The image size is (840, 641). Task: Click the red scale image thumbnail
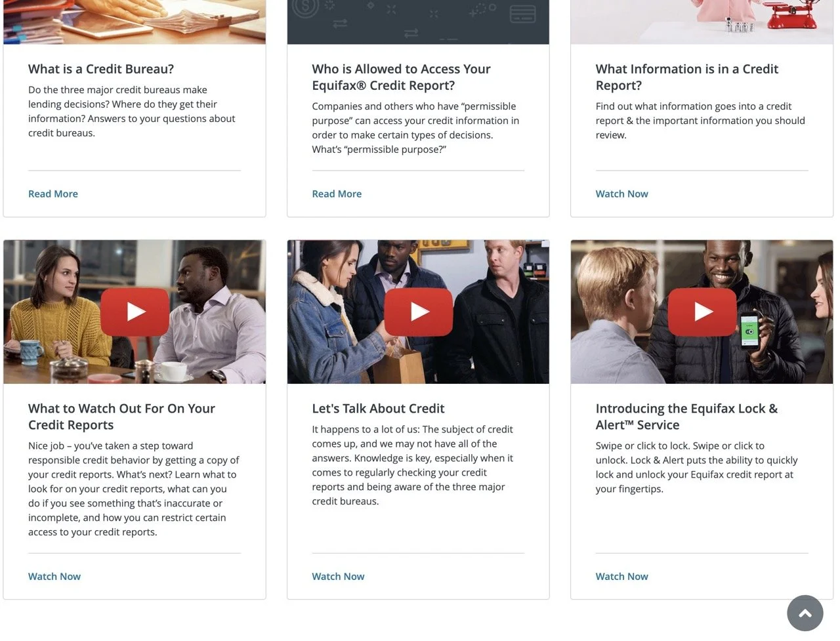(702, 22)
